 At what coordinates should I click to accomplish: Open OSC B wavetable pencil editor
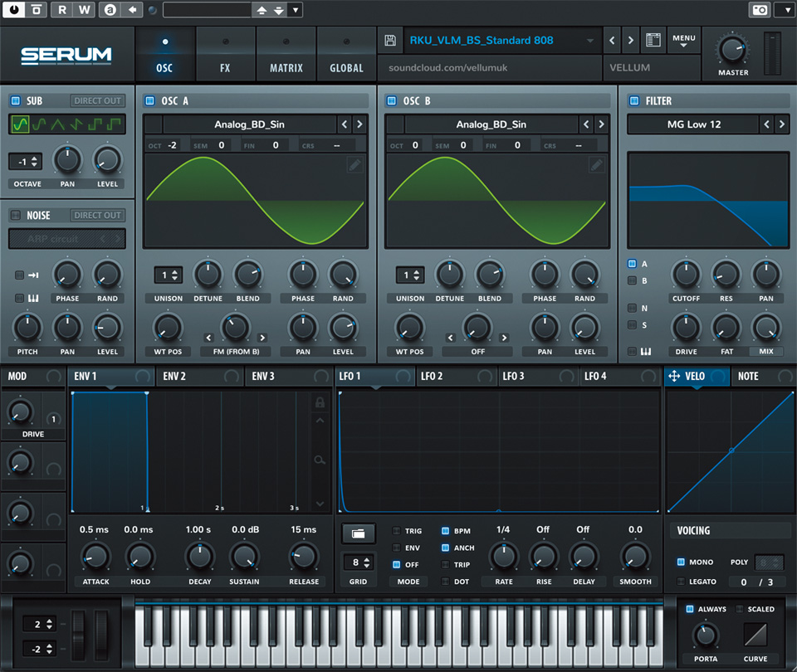(x=596, y=164)
